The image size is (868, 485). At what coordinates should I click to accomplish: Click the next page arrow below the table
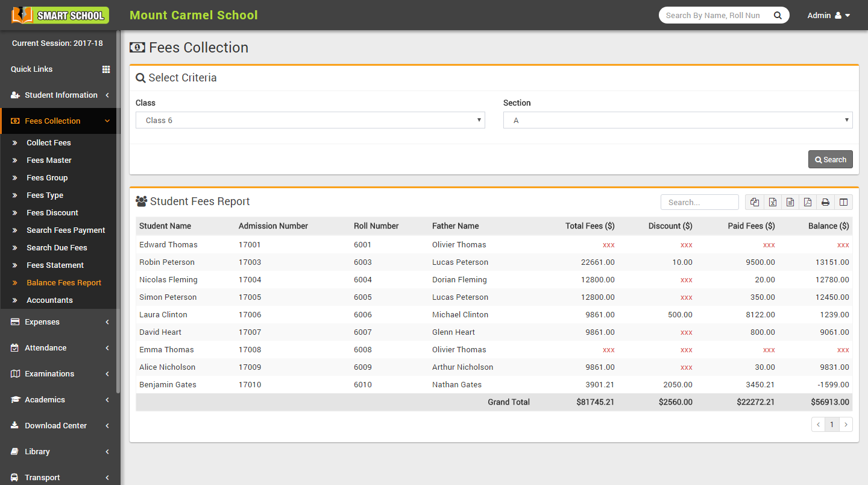point(846,424)
